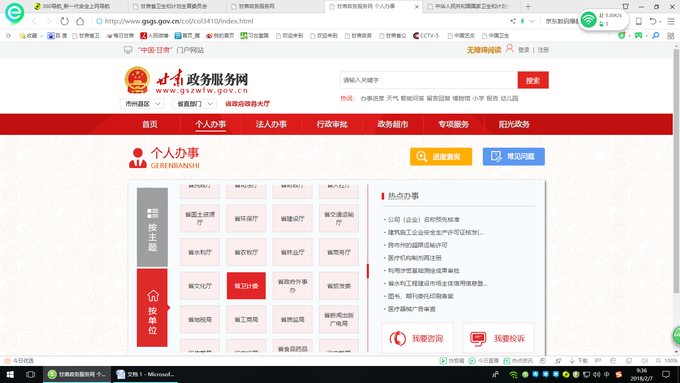This screenshot has height=383, width=680.
Task: Click the user avatar login icon
Action: 510,49
